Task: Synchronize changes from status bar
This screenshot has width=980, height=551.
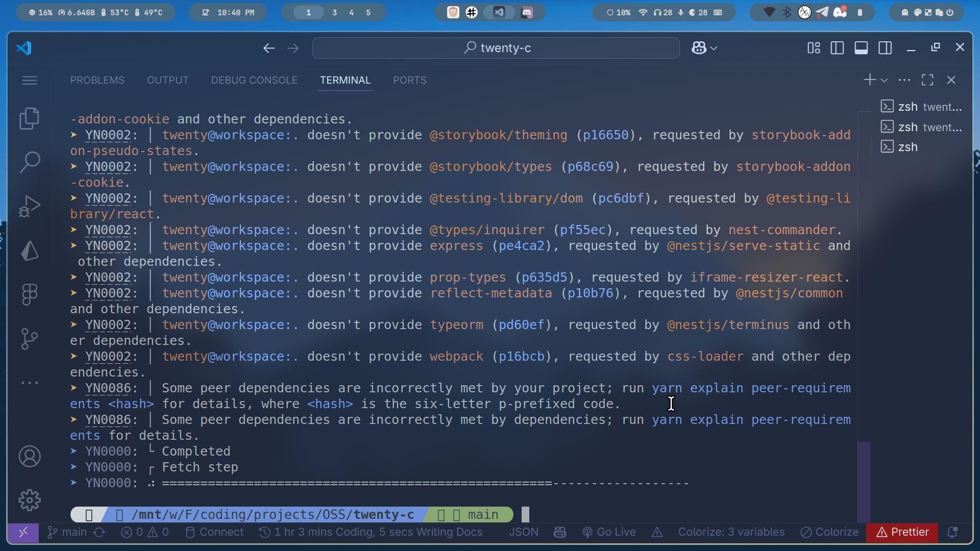Action: [x=99, y=532]
